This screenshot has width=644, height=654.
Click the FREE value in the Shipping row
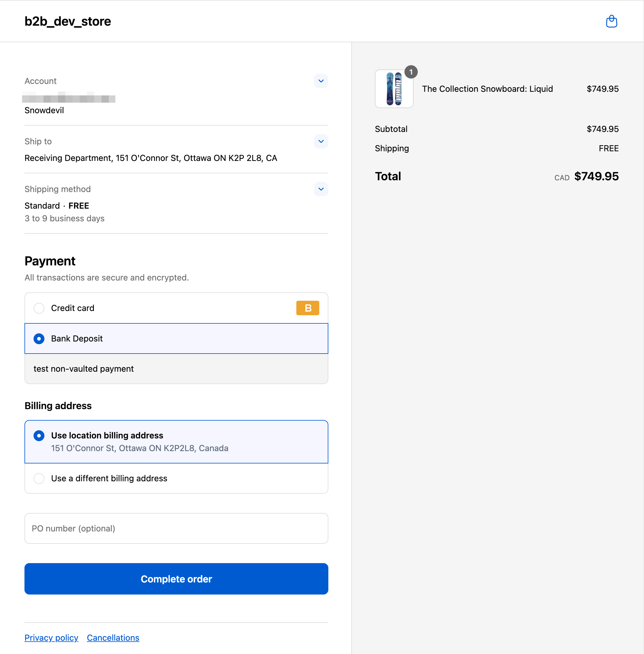click(x=608, y=149)
